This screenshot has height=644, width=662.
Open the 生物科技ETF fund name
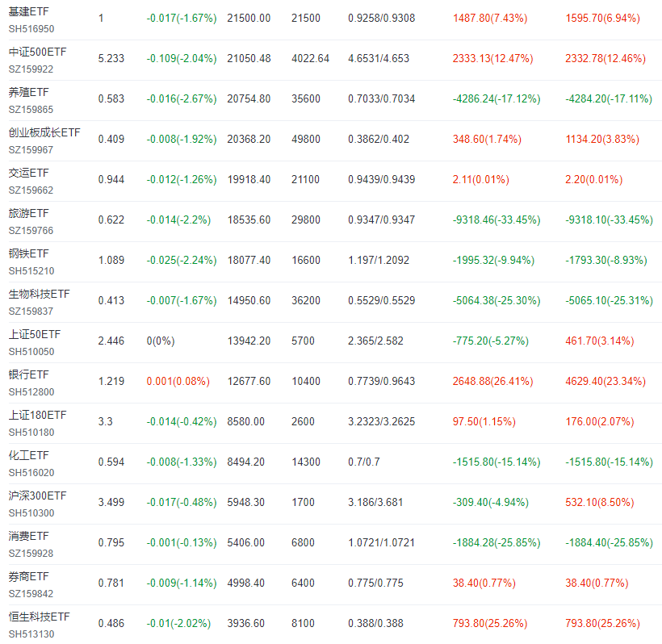pyautogui.click(x=40, y=294)
